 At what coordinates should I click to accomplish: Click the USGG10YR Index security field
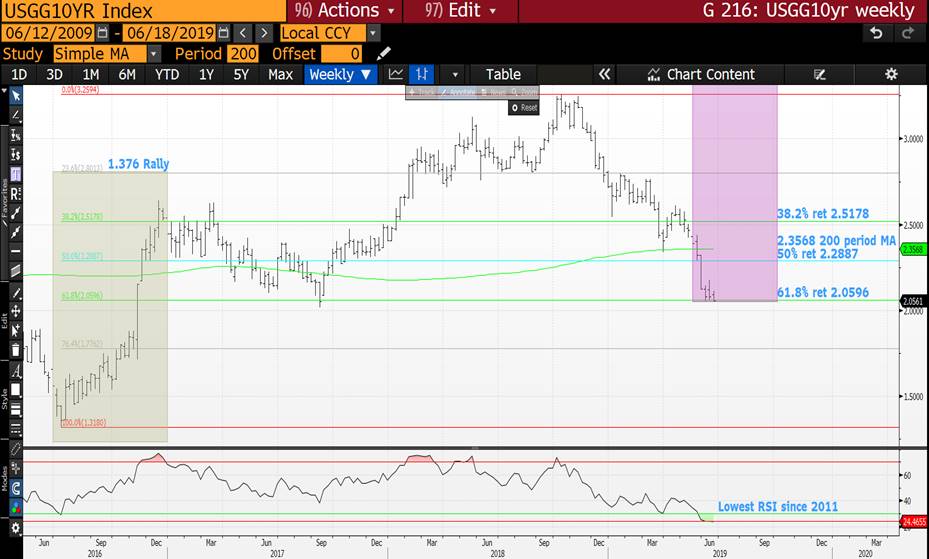pos(143,11)
